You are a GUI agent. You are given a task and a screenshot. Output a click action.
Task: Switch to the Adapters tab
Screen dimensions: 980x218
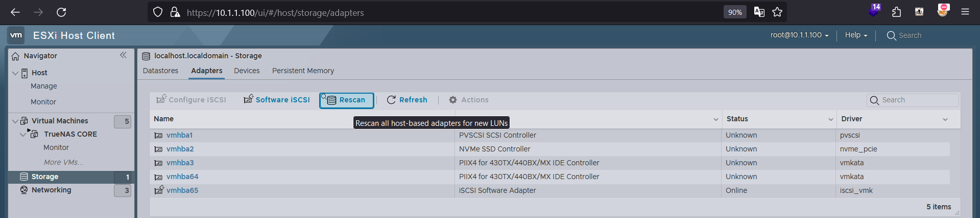point(207,71)
